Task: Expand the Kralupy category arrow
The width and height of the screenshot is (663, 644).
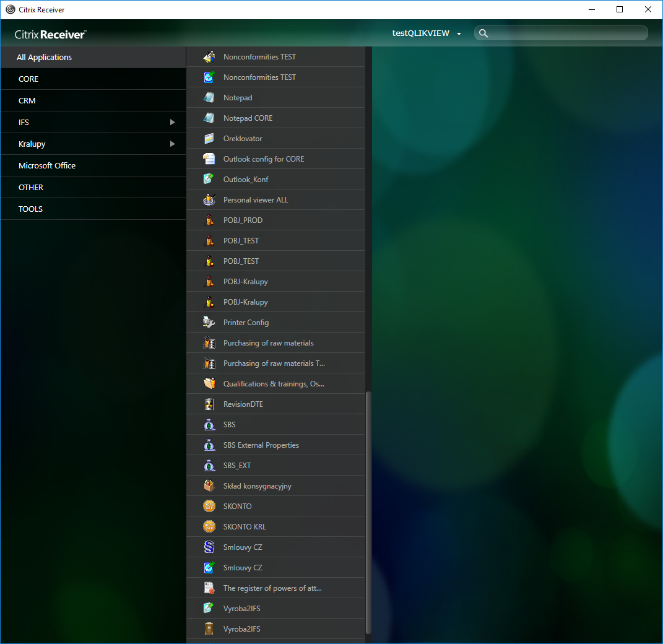Action: coord(172,144)
